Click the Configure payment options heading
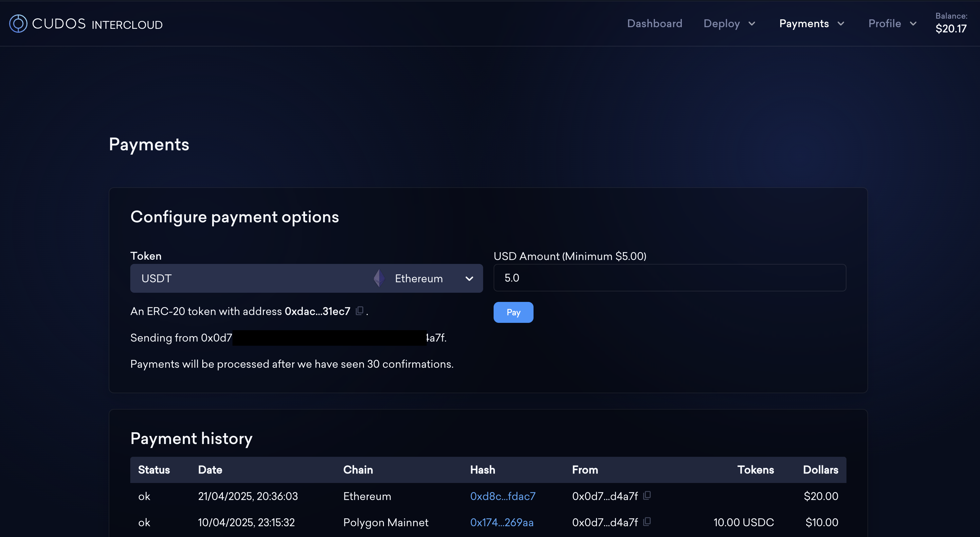This screenshot has height=537, width=980. coord(234,217)
